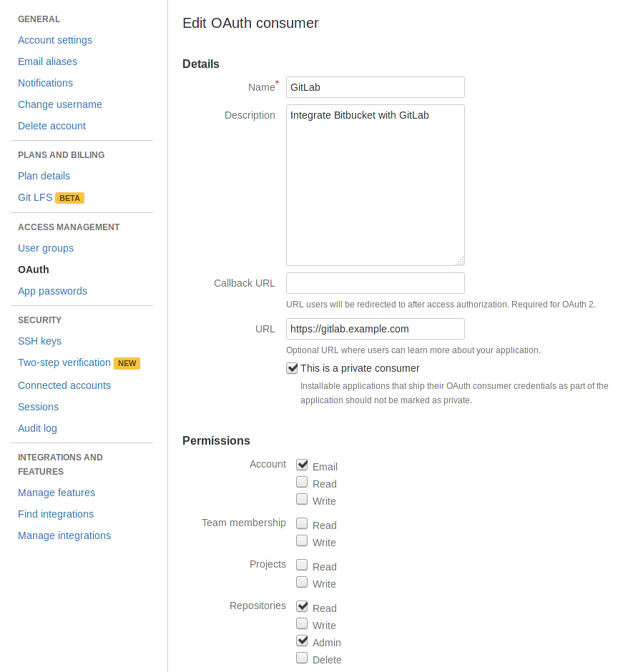The height and width of the screenshot is (672, 618).
Task: Open the App passwords page
Action: (52, 291)
